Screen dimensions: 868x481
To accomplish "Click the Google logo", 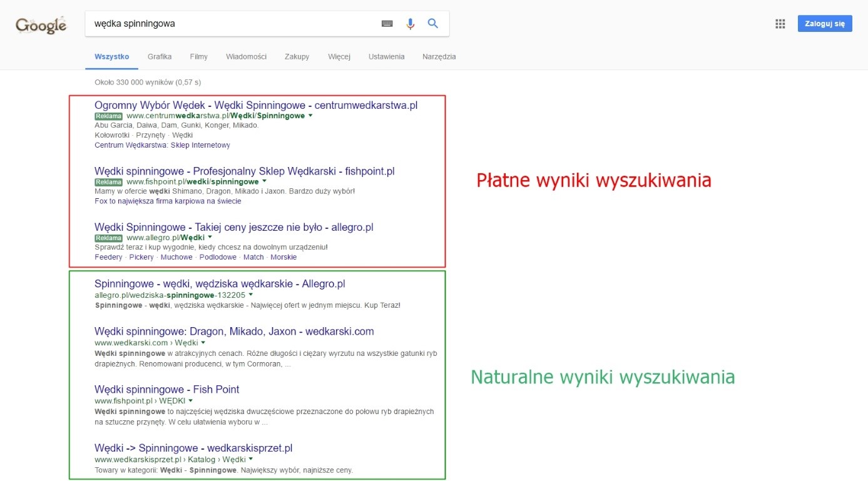I will [41, 24].
